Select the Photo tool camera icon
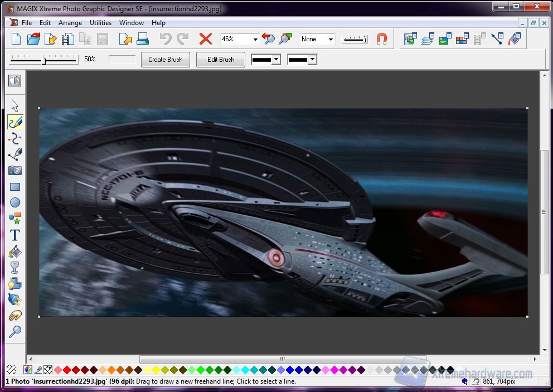 coord(15,171)
